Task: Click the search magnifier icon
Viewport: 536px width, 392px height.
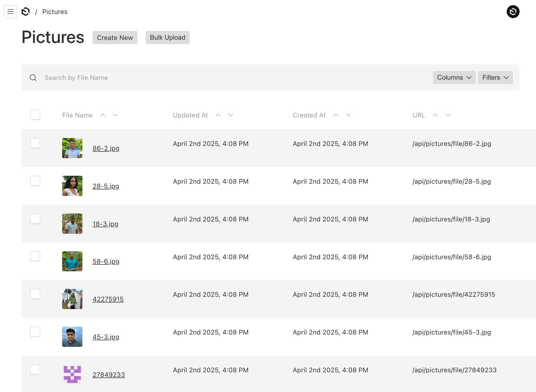Action: pyautogui.click(x=33, y=78)
